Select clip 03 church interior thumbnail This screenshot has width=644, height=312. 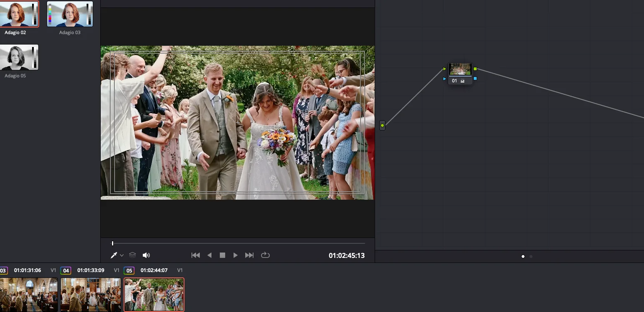29,295
